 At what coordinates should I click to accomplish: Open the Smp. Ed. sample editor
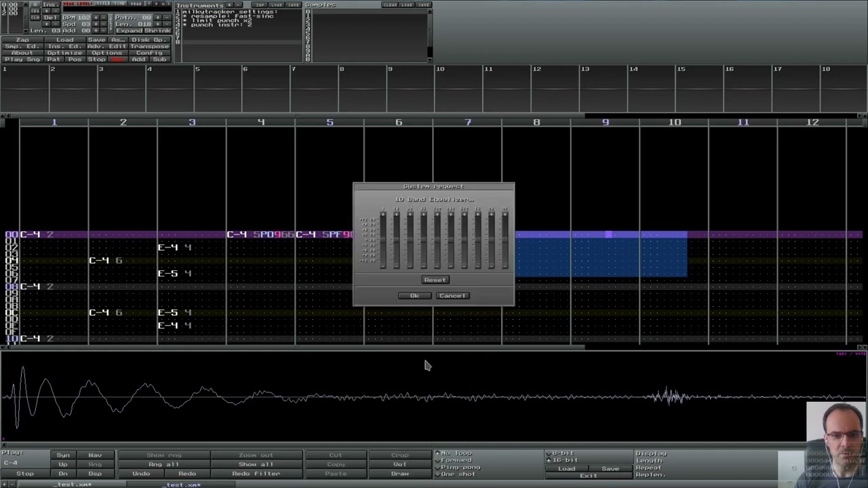(x=22, y=47)
